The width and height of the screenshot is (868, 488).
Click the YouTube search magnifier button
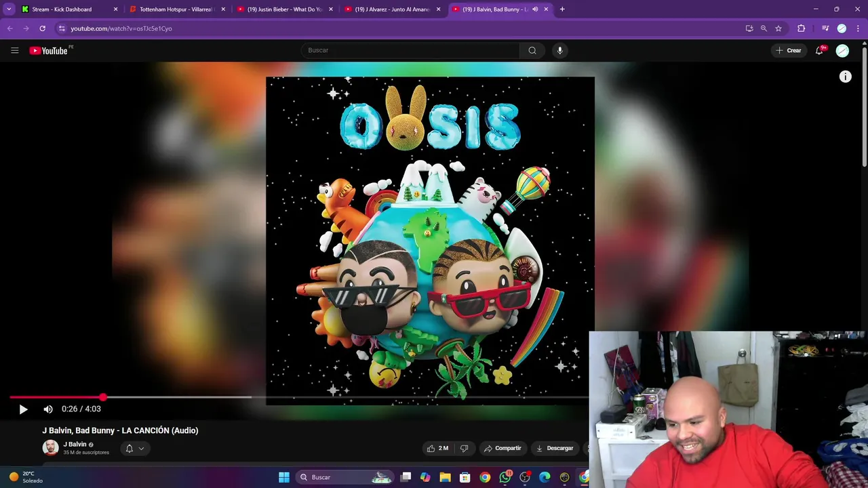coord(532,50)
